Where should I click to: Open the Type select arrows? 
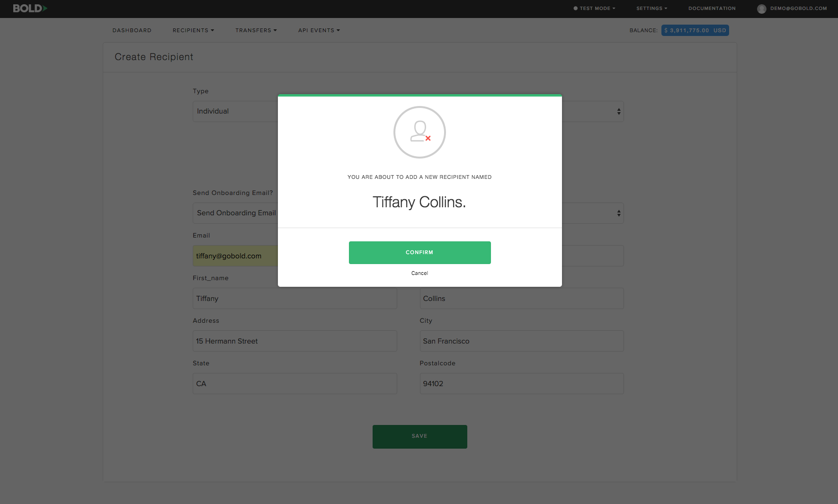click(618, 112)
